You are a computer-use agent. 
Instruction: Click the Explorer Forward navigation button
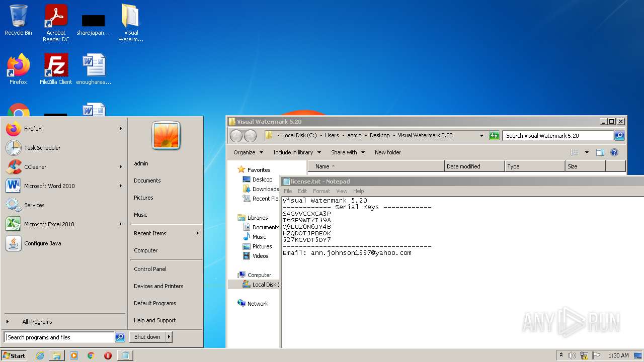pos(250,136)
